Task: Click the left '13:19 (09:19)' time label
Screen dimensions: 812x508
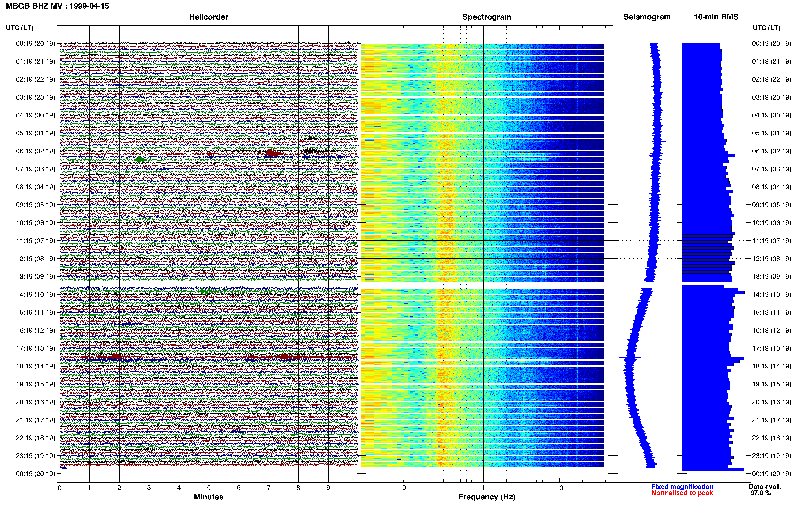Action: [x=35, y=277]
